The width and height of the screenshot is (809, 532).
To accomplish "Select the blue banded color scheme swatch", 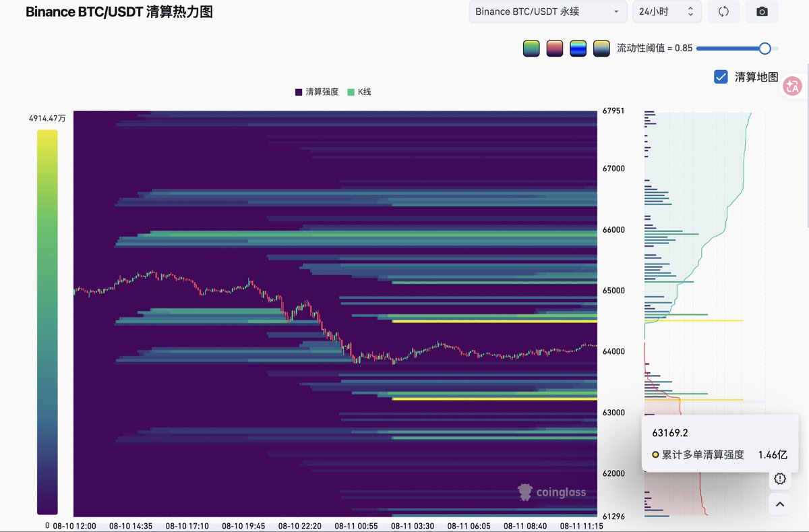I will click(578, 49).
